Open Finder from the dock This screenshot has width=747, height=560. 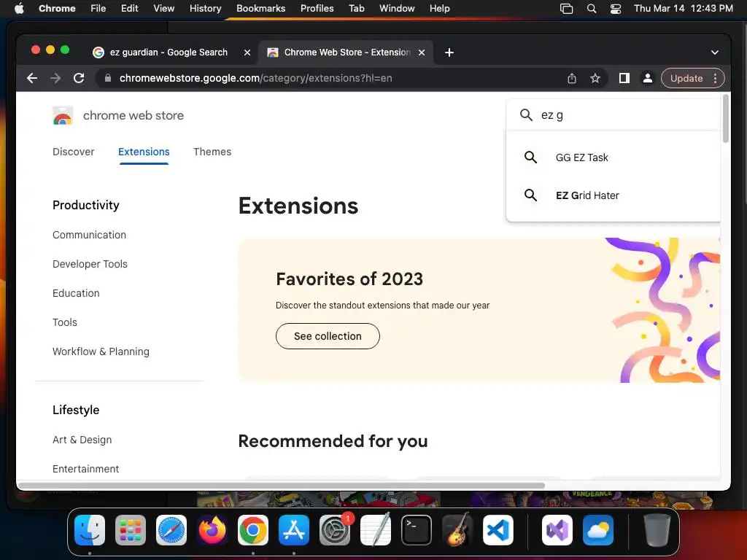90,530
